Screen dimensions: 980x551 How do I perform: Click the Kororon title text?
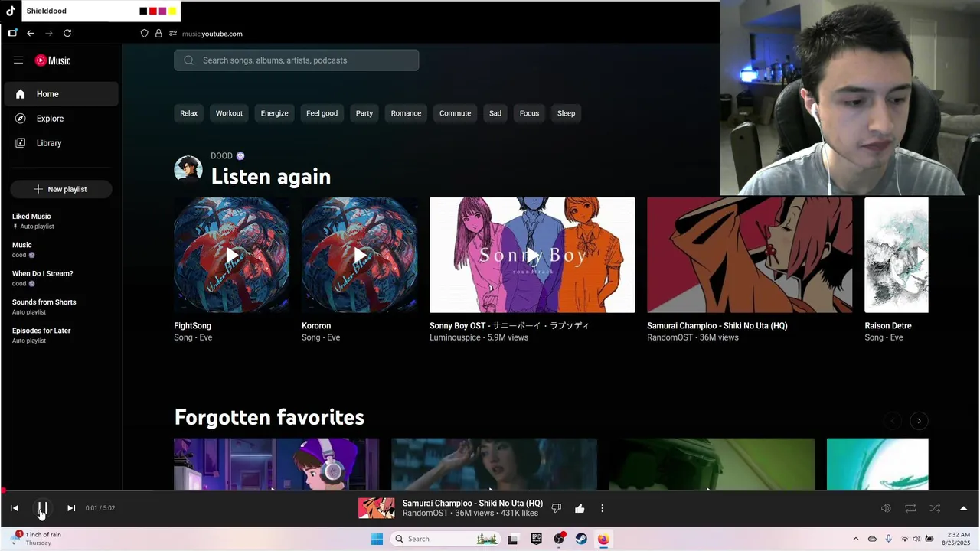316,325
